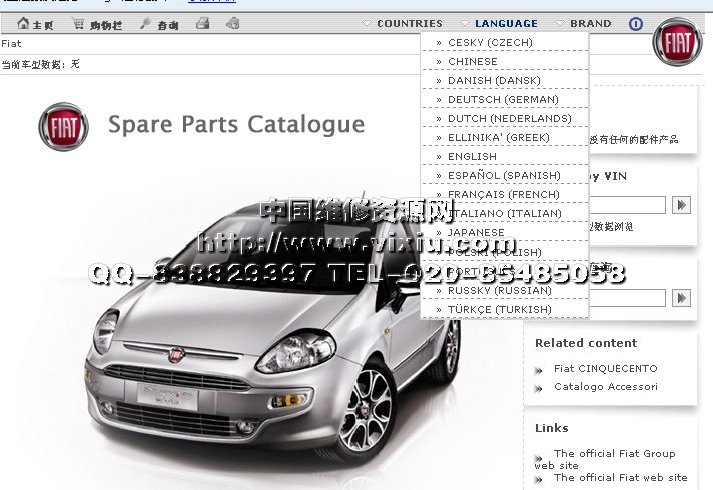The width and height of the screenshot is (713, 490).
Task: Click the Fiat logo at top right
Action: [x=677, y=41]
